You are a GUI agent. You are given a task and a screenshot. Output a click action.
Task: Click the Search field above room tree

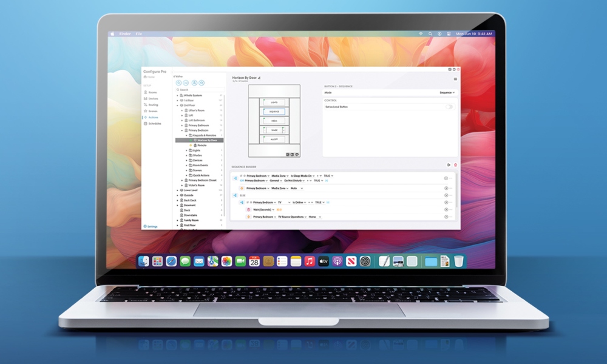(x=199, y=90)
